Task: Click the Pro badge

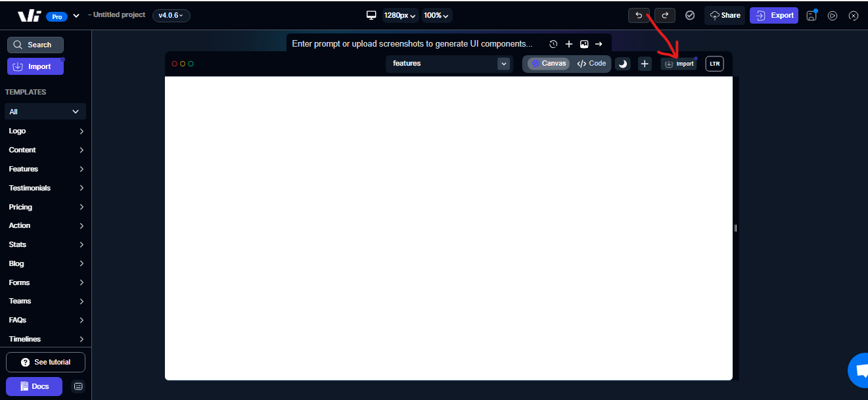Action: click(x=57, y=16)
